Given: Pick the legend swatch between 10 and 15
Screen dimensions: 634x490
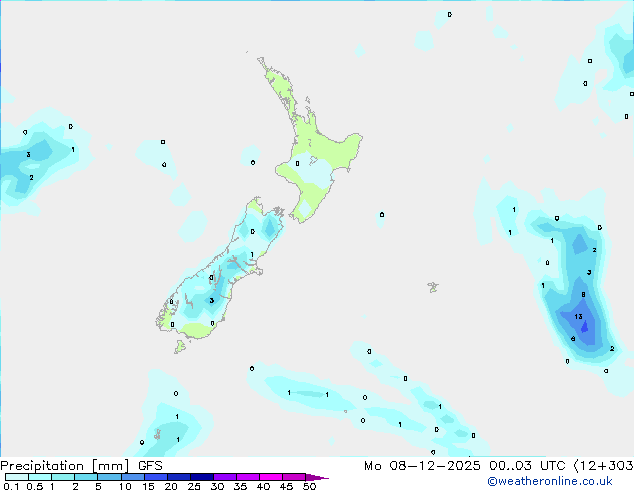Looking at the screenshot, I should pos(132,477).
